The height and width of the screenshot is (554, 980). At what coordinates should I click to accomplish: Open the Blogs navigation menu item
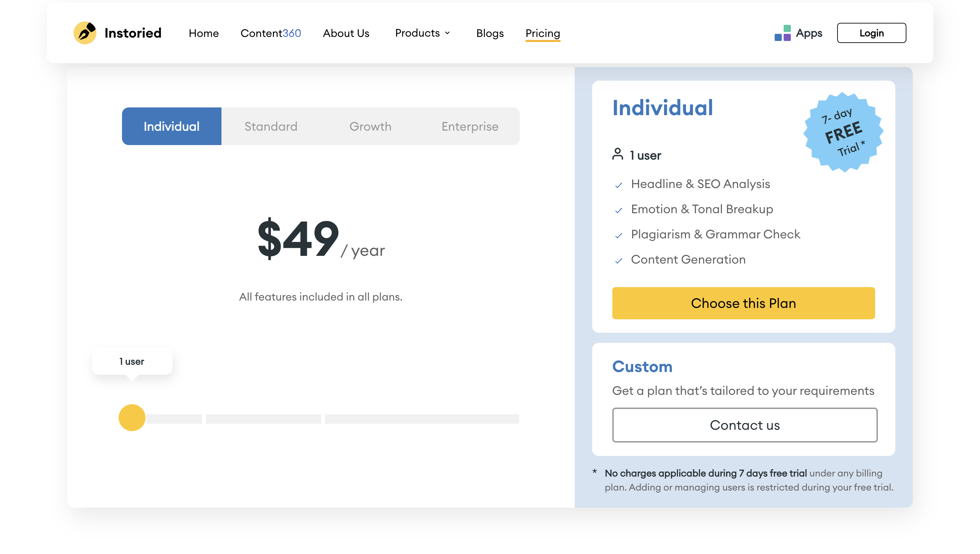coord(490,33)
